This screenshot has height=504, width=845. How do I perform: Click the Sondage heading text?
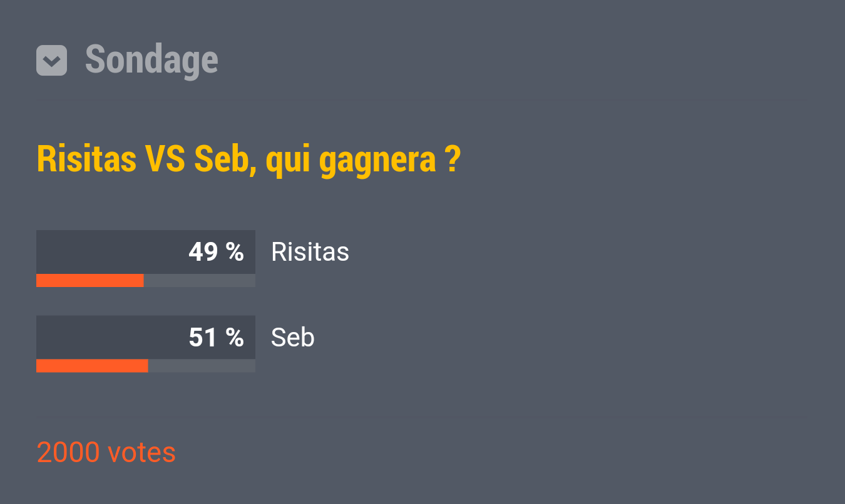coord(151,60)
